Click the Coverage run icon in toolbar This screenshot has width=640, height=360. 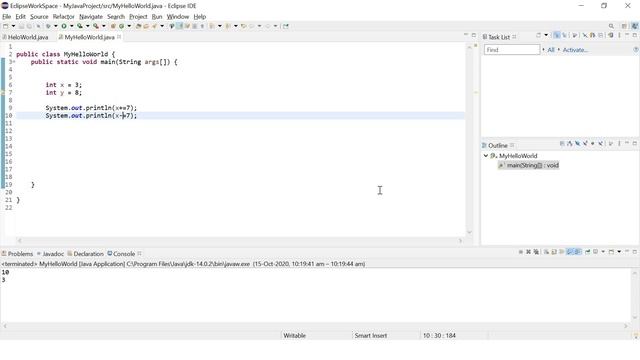80,26
